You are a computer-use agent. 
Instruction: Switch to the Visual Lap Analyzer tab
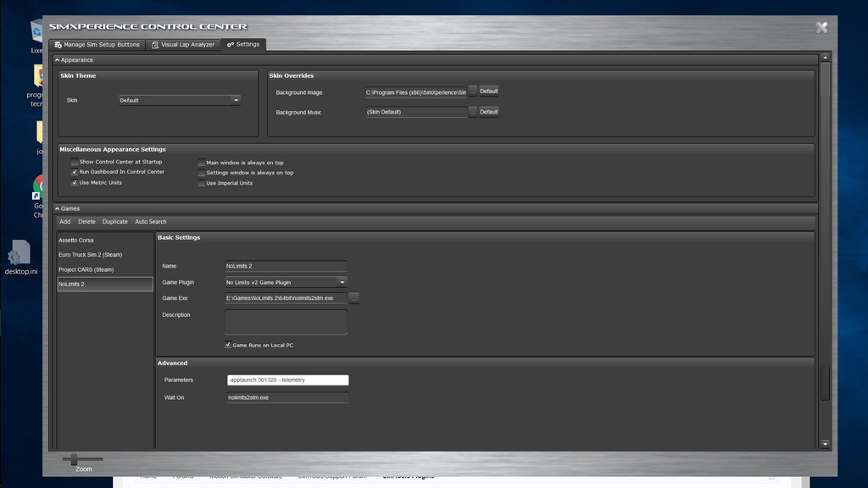pos(183,45)
